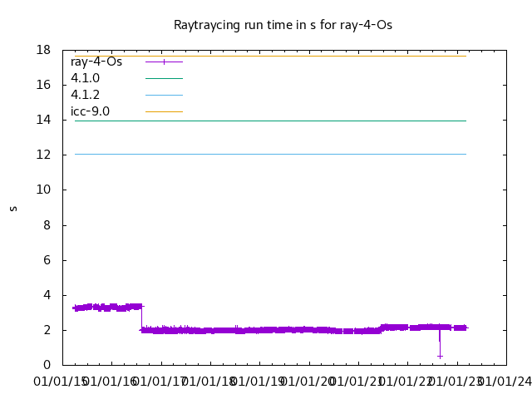The width and height of the screenshot is (532, 399).
Task: Select the 4.1.0 legend label
Action: (85, 78)
